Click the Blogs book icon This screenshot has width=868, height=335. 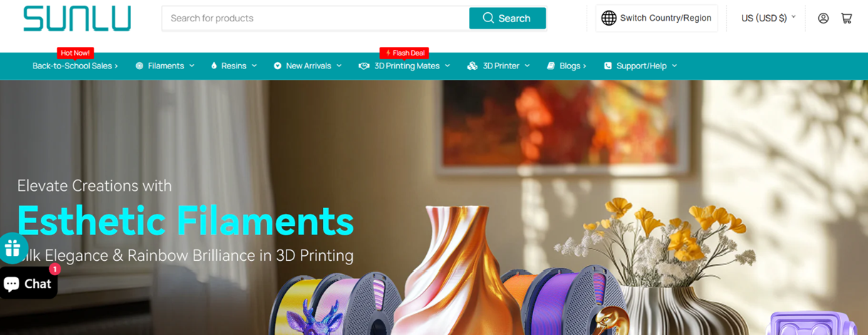coord(551,66)
